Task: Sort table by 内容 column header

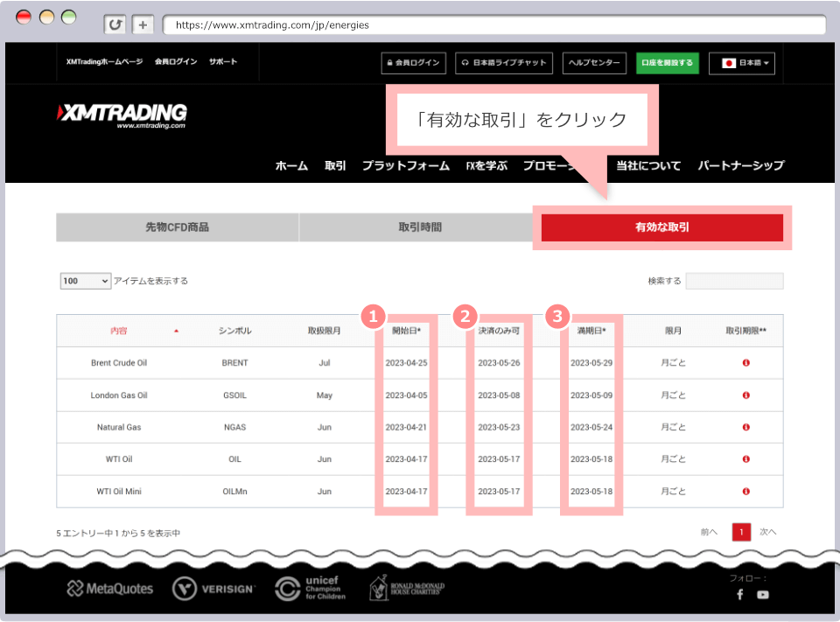Action: [119, 331]
